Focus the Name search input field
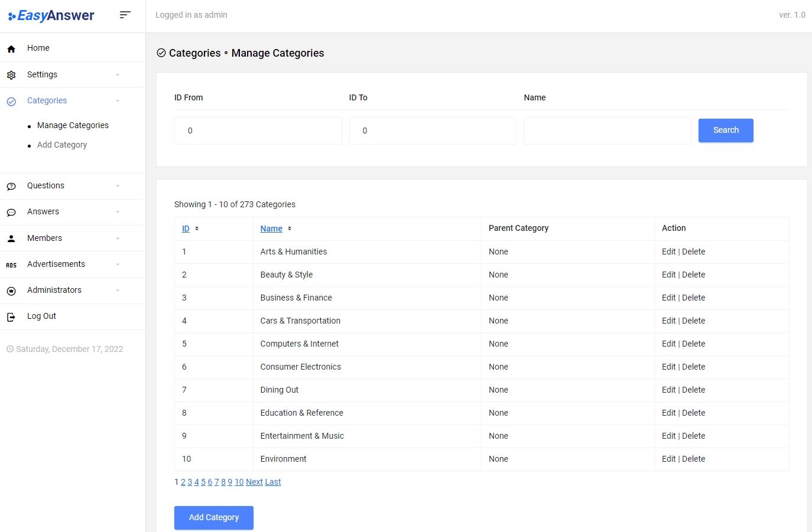812x532 pixels. (607, 130)
